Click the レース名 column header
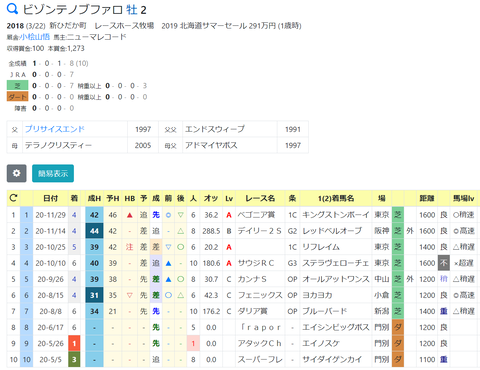The height and width of the screenshot is (370, 480). click(x=260, y=198)
